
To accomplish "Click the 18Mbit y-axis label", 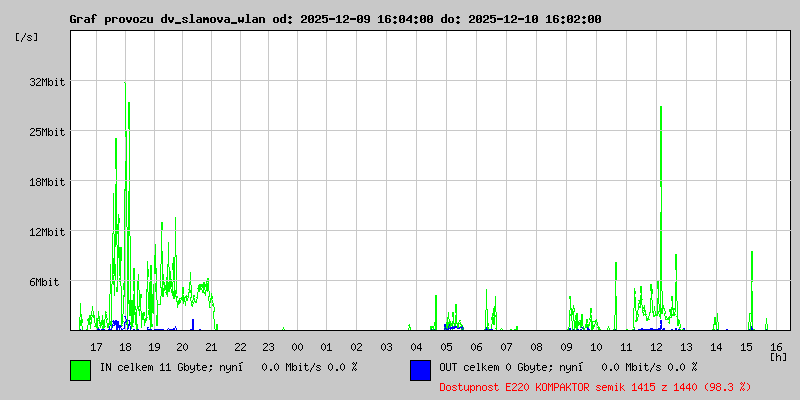I will tap(47, 182).
